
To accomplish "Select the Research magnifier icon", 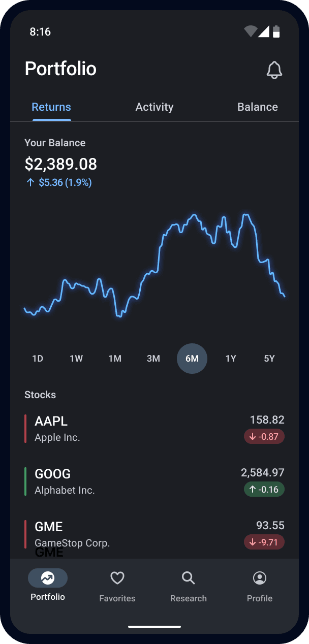I will click(188, 578).
